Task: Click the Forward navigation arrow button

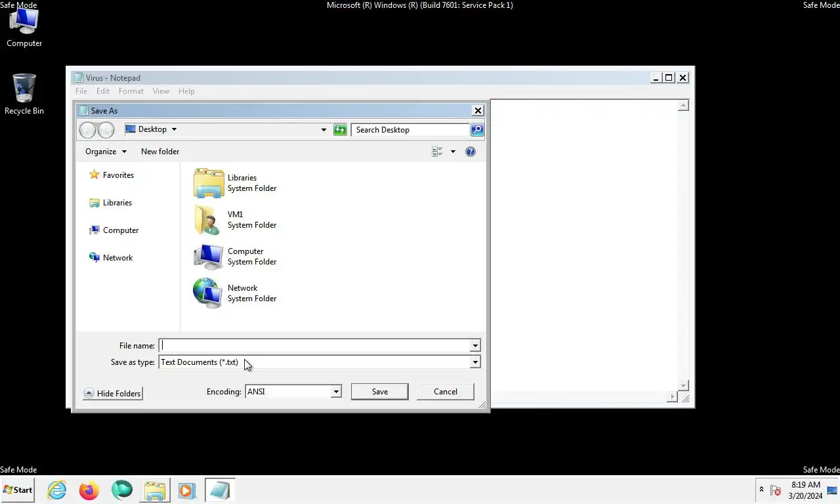Action: pyautogui.click(x=106, y=130)
